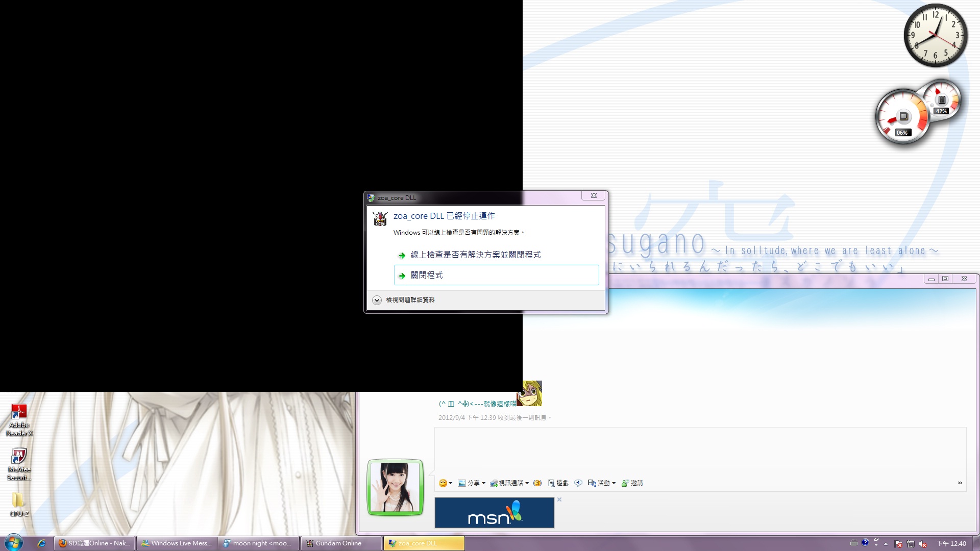Open the CPU-Z desktop folder
Viewport: 980px width, 551px height.
click(19, 505)
